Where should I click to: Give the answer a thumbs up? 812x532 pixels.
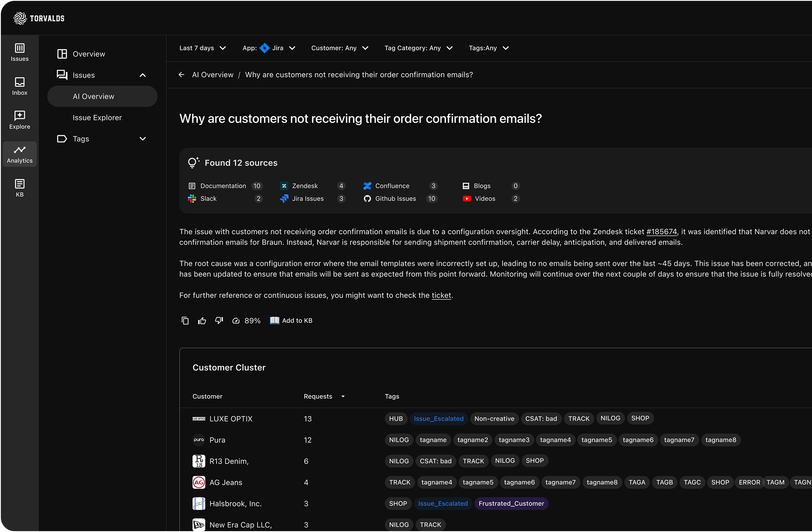pos(202,321)
